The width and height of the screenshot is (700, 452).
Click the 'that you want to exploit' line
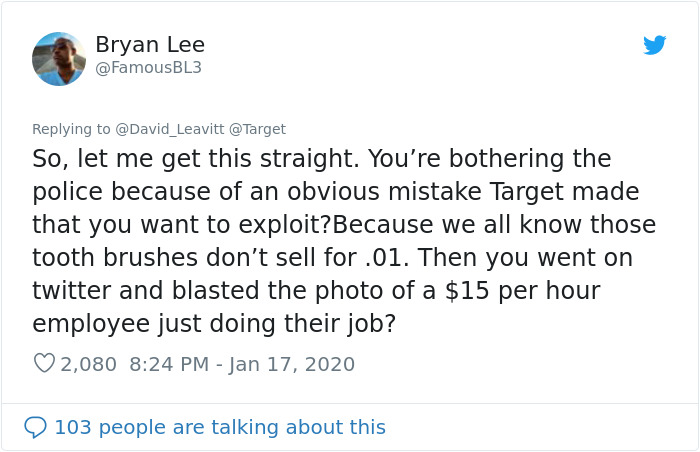tap(190, 225)
